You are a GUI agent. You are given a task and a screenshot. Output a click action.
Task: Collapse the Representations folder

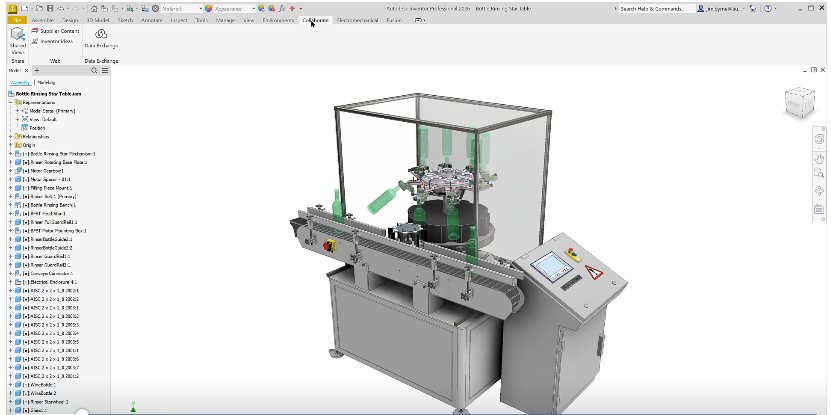point(10,102)
